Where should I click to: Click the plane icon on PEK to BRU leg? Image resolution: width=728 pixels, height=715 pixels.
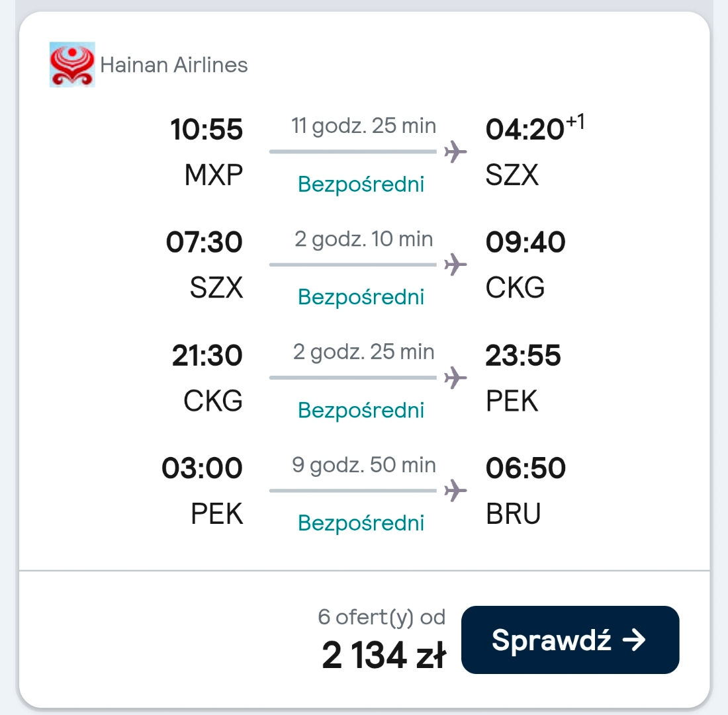455,490
